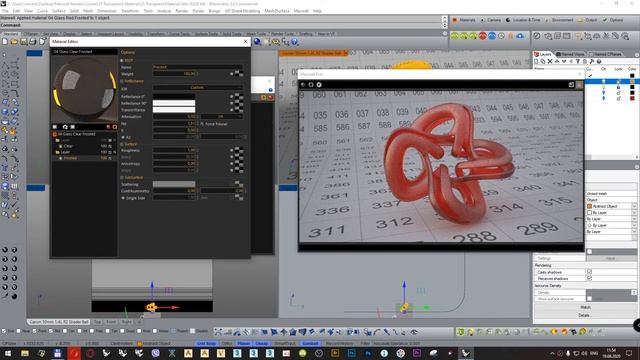The image size is (640, 360).
Task: Toggle the Disable osnap checkbox
Action: [192, 331]
